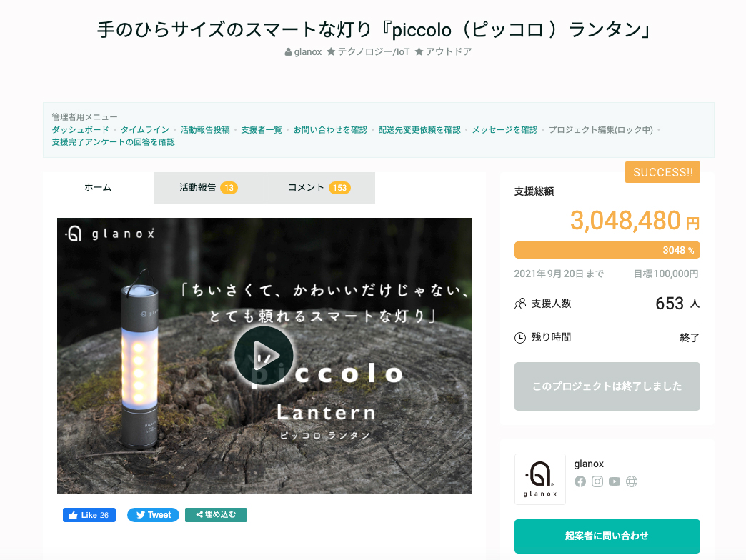Open テクノロジー/IoT category link
746x560 pixels.
click(x=368, y=52)
